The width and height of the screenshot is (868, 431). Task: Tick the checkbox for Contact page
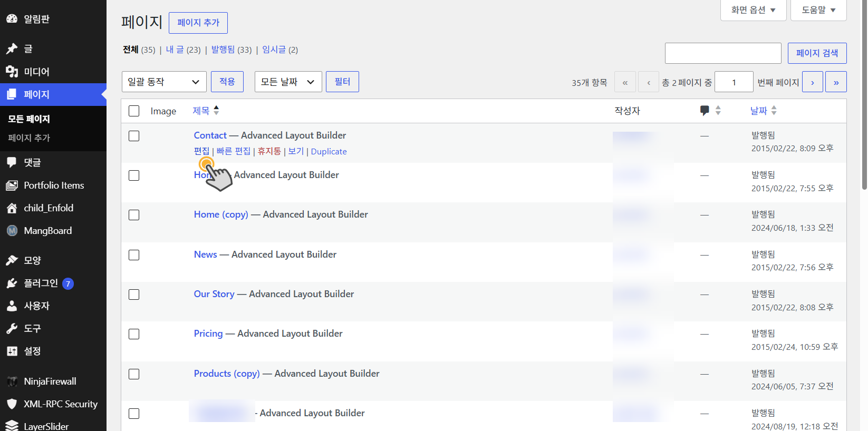(x=134, y=136)
